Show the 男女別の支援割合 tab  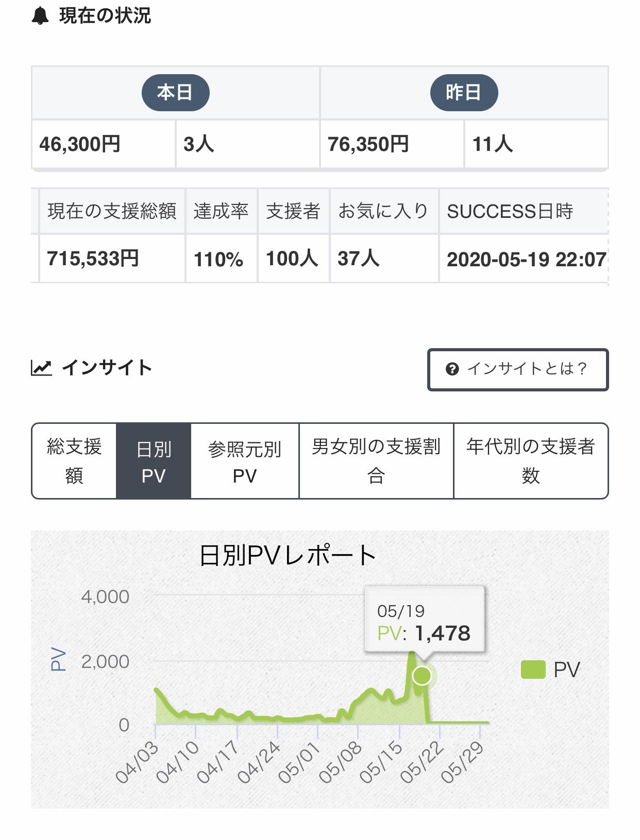(376, 461)
